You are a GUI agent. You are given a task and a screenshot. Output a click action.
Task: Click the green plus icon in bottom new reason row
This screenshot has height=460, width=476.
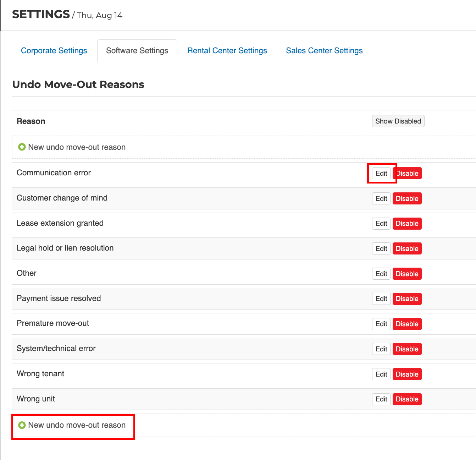22,425
